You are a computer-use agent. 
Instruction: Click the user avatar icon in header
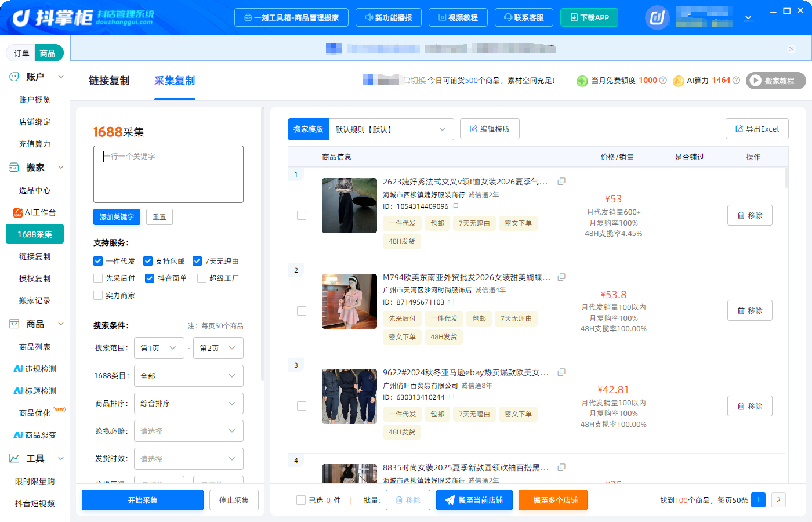click(657, 18)
